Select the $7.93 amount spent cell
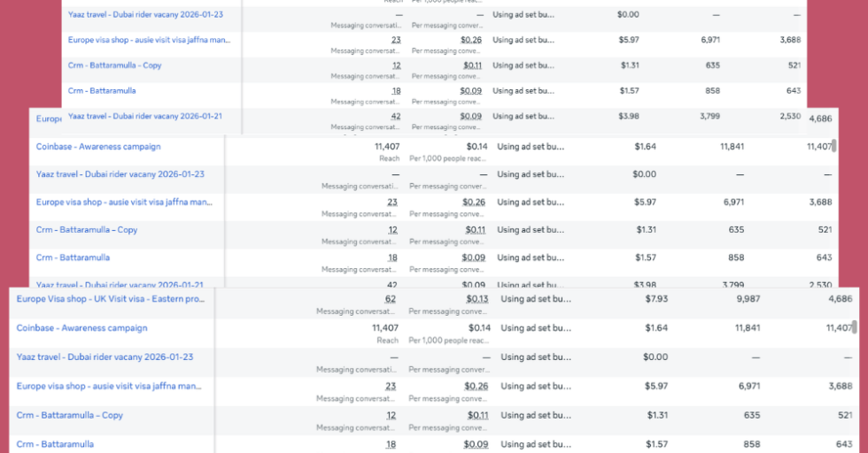 click(657, 299)
